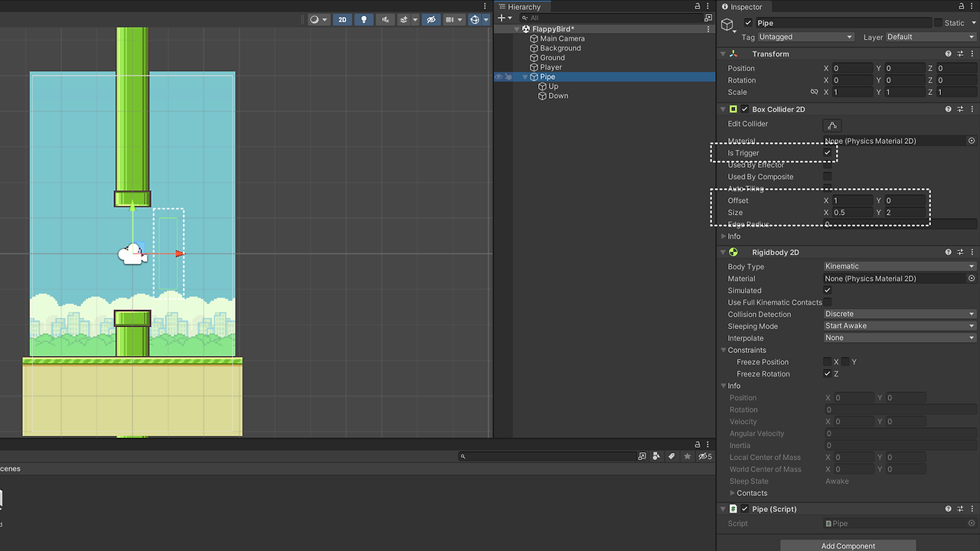Open Rigidbody 2D help icon
The height and width of the screenshot is (551, 980).
949,253
